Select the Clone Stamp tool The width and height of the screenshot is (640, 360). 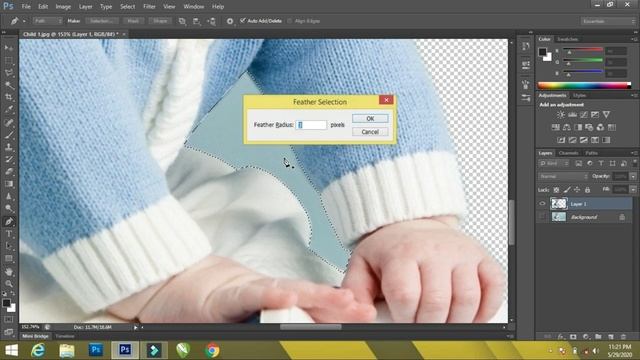9,147
